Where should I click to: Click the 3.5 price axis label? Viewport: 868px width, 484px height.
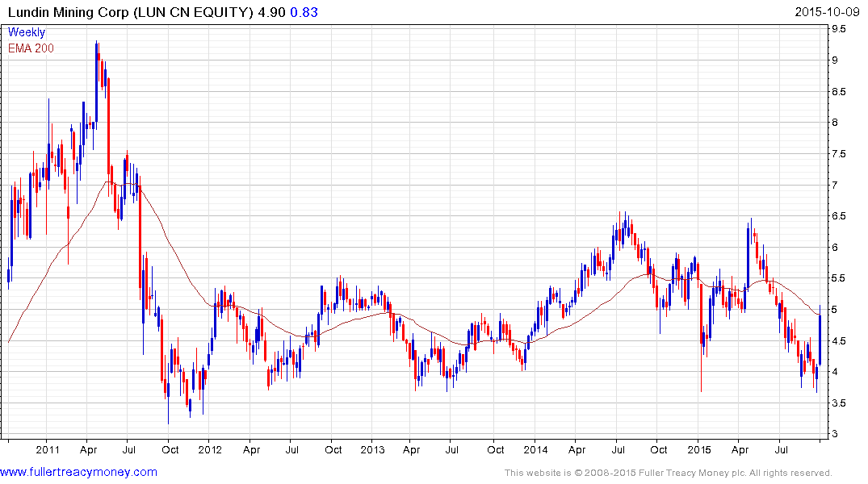[x=839, y=403]
